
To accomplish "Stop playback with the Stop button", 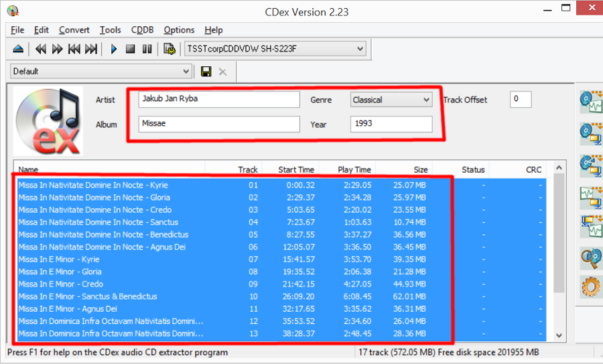I will click(x=131, y=49).
